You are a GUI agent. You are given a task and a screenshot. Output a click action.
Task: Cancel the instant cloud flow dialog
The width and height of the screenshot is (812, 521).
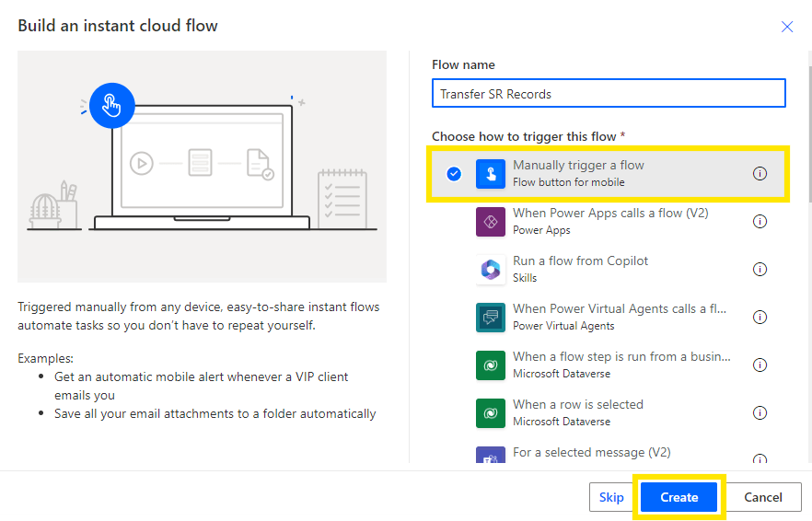point(762,497)
